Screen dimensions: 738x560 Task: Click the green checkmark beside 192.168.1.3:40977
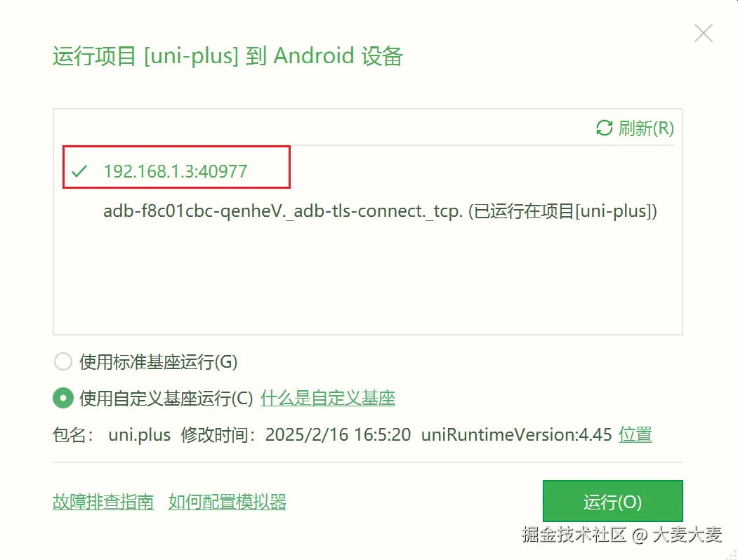point(79,171)
